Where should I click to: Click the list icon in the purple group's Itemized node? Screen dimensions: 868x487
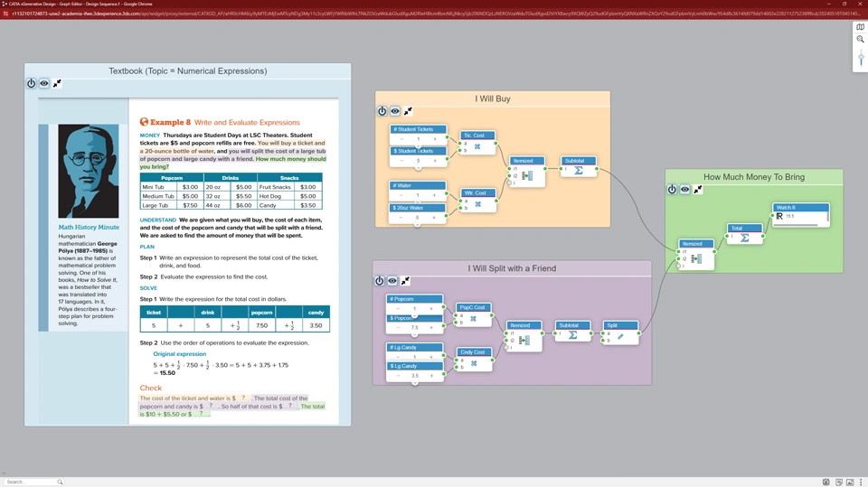524,341
